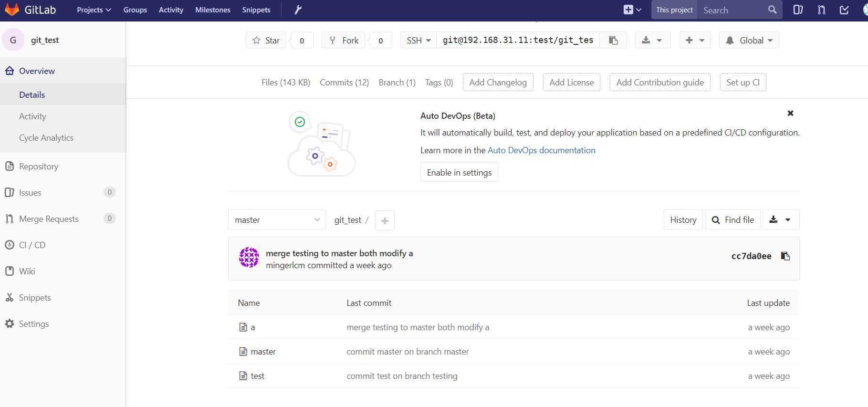The width and height of the screenshot is (868, 407).
Task: Click the fork count 0
Action: point(381,41)
